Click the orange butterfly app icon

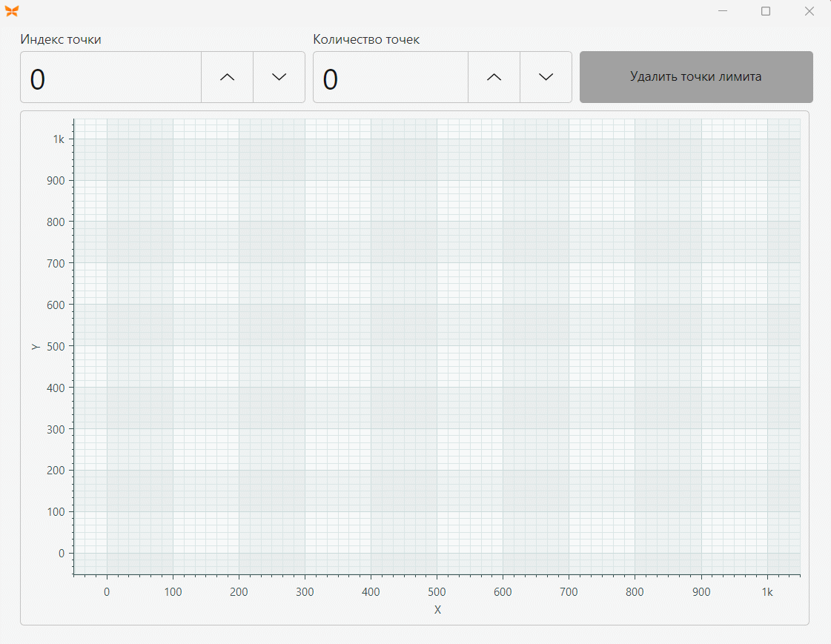[12, 10]
